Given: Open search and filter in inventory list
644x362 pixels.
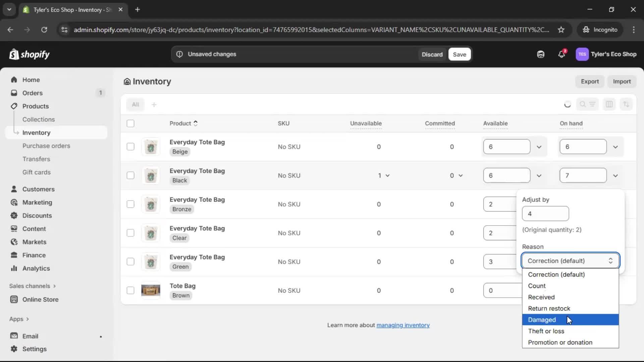Looking at the screenshot, I should coord(583,104).
